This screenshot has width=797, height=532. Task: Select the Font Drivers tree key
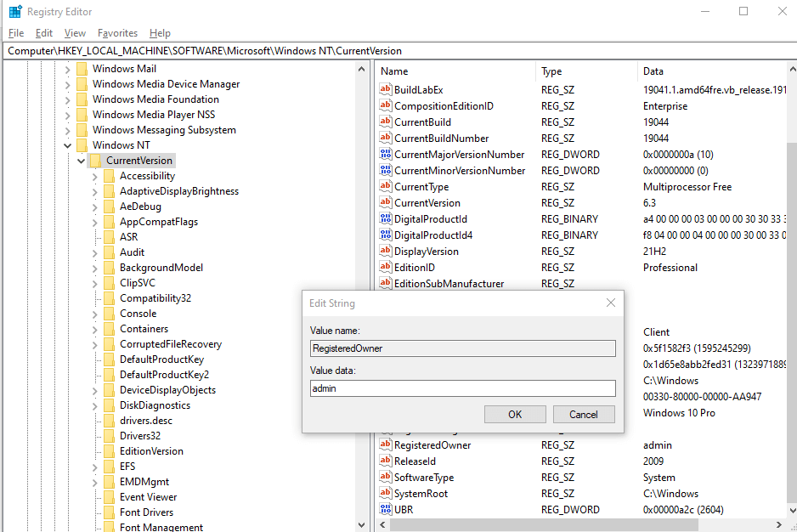tap(146, 512)
